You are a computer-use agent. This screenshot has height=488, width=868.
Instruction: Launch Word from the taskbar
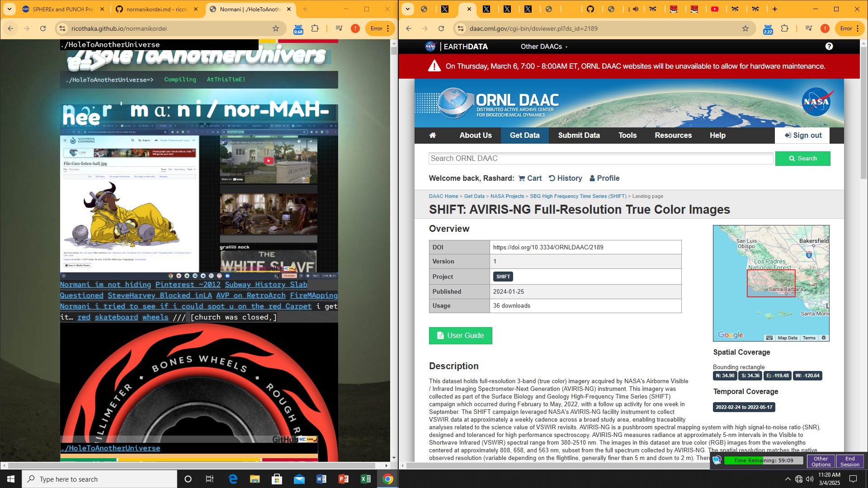coord(321,479)
